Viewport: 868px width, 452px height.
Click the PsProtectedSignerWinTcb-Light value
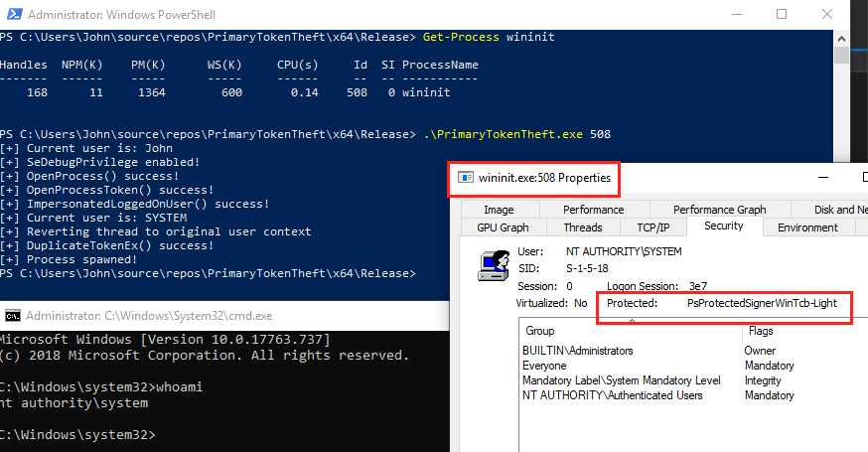click(762, 303)
